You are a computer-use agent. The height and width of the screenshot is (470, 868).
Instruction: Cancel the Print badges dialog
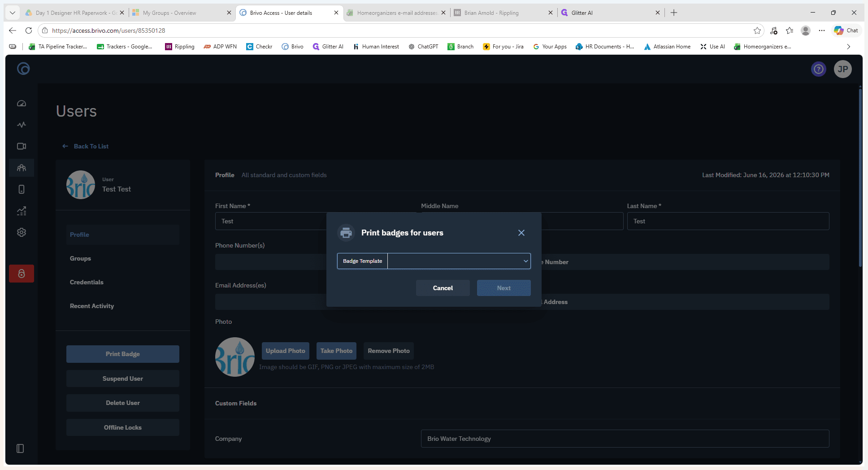coord(443,288)
